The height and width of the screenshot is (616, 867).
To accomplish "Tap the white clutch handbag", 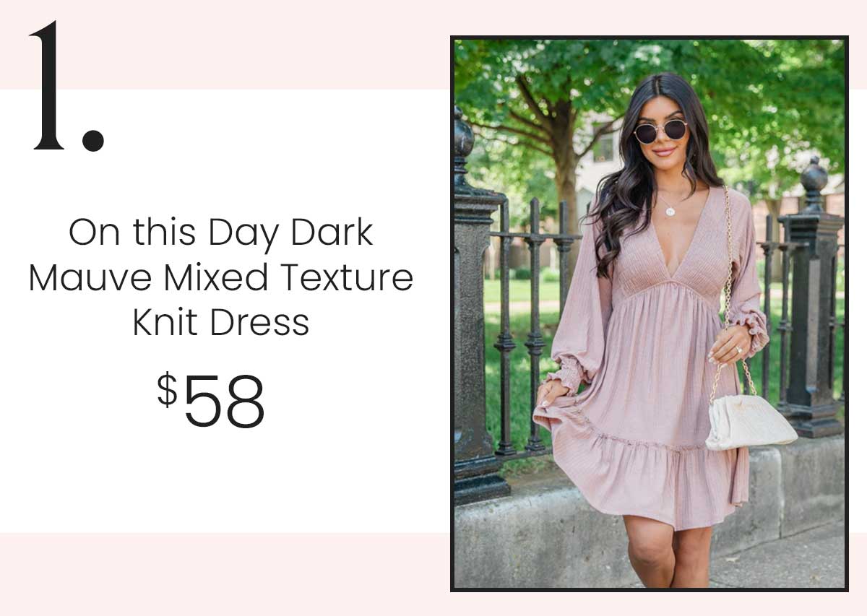I will pos(750,422).
